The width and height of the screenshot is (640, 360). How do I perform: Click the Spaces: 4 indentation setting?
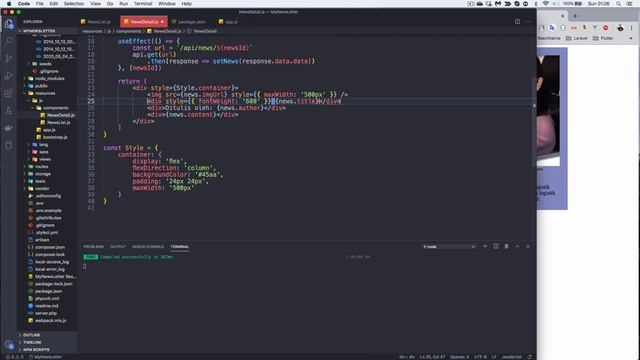460,357
